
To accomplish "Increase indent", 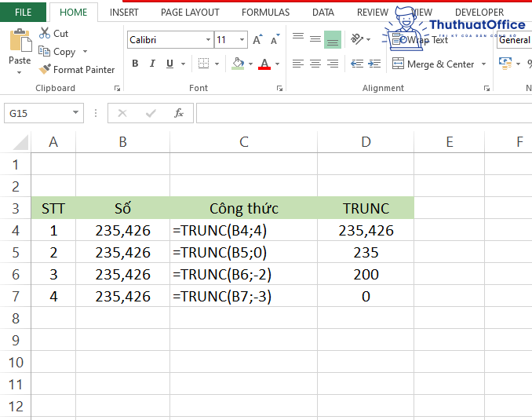I will coord(374,64).
